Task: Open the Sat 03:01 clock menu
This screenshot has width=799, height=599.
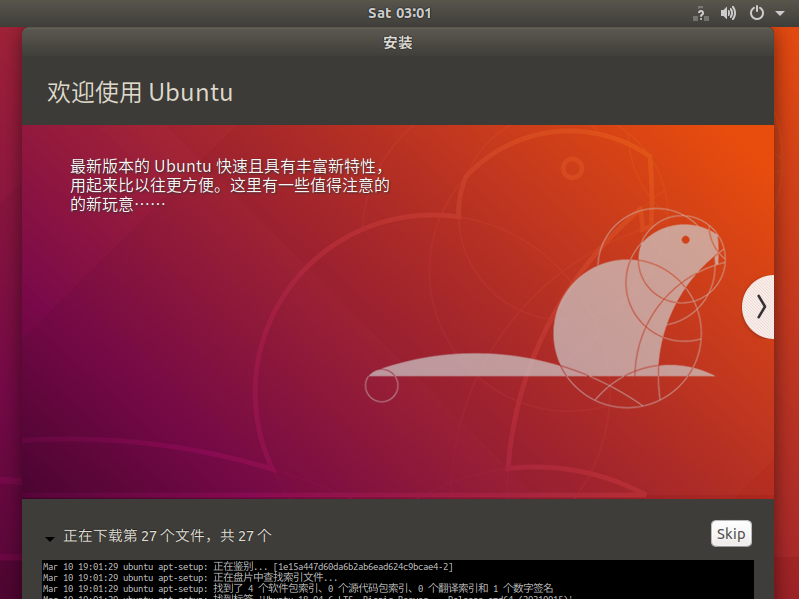Action: [400, 13]
